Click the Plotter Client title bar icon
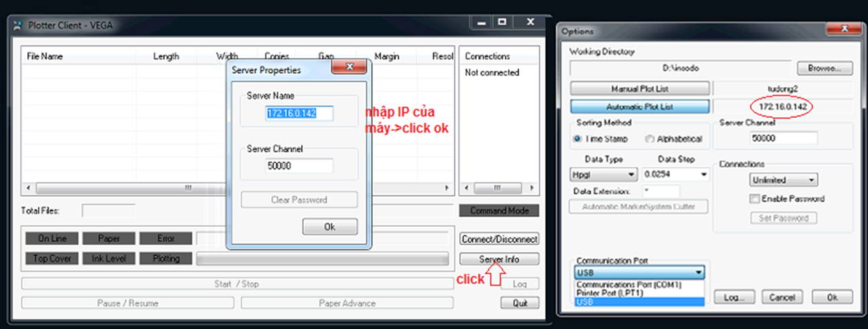 [x=18, y=25]
